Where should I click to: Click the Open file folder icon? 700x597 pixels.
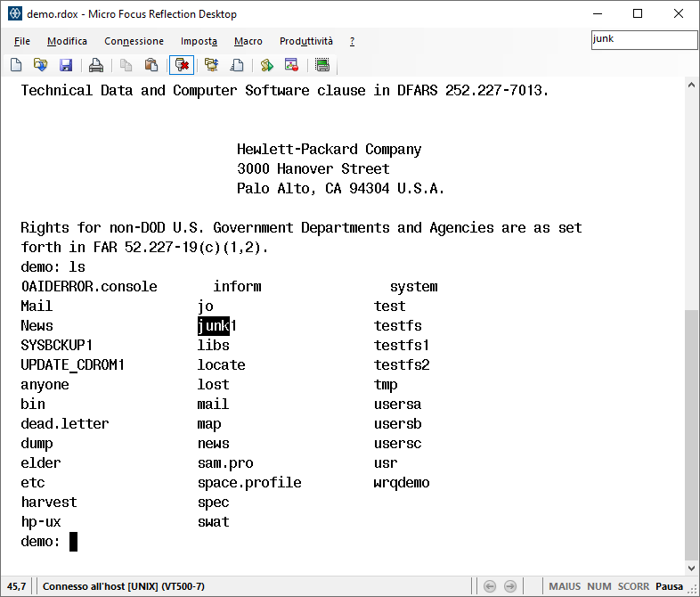tap(40, 65)
